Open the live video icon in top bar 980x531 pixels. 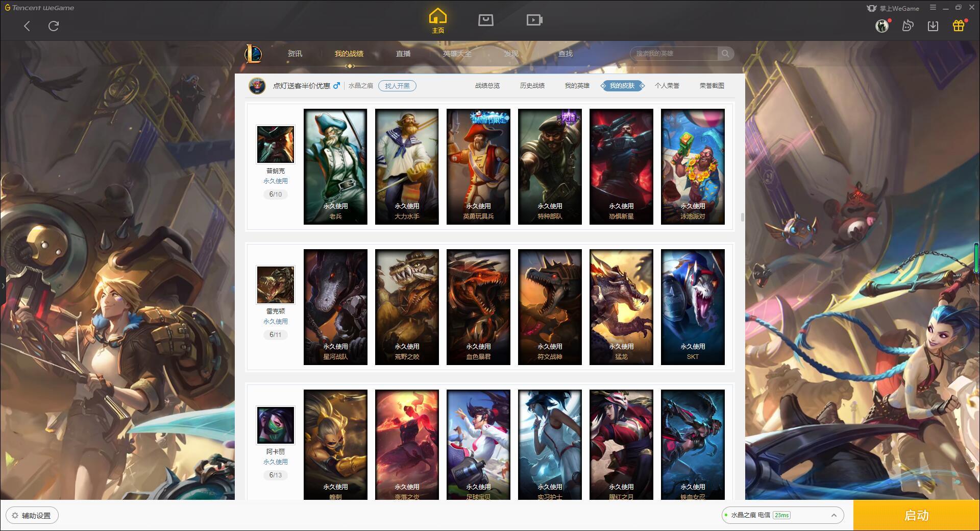534,20
